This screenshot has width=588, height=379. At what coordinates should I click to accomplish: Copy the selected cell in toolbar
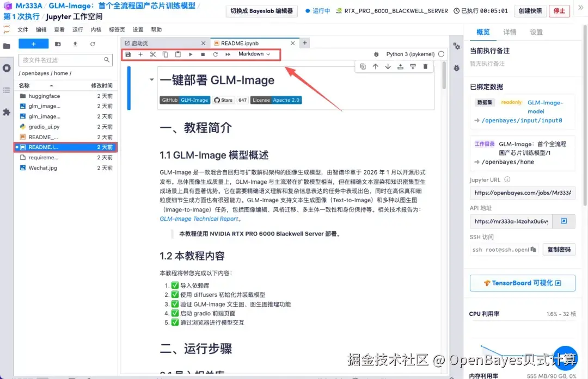point(166,54)
